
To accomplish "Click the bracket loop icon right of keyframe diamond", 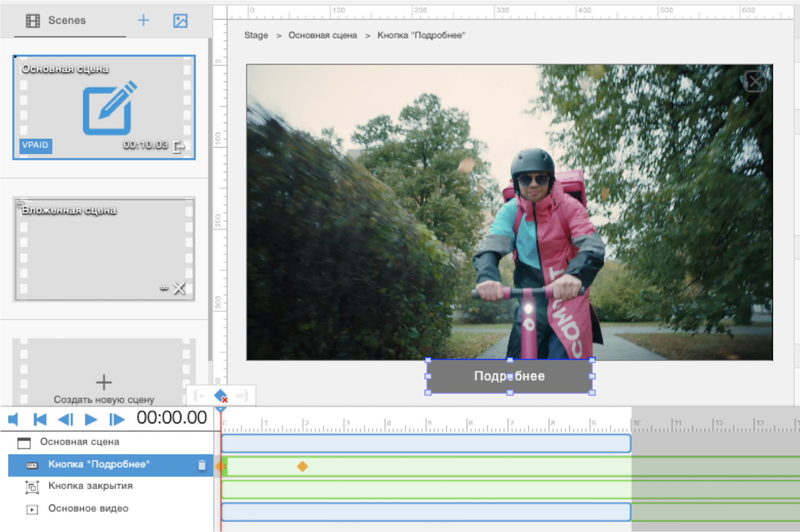I will [x=241, y=395].
